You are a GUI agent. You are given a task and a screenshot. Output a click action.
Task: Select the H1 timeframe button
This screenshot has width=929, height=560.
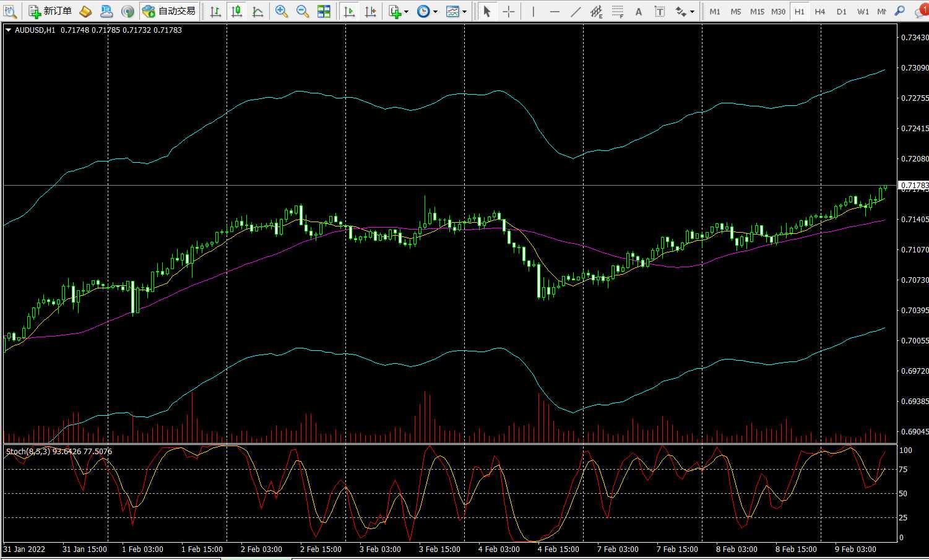800,11
